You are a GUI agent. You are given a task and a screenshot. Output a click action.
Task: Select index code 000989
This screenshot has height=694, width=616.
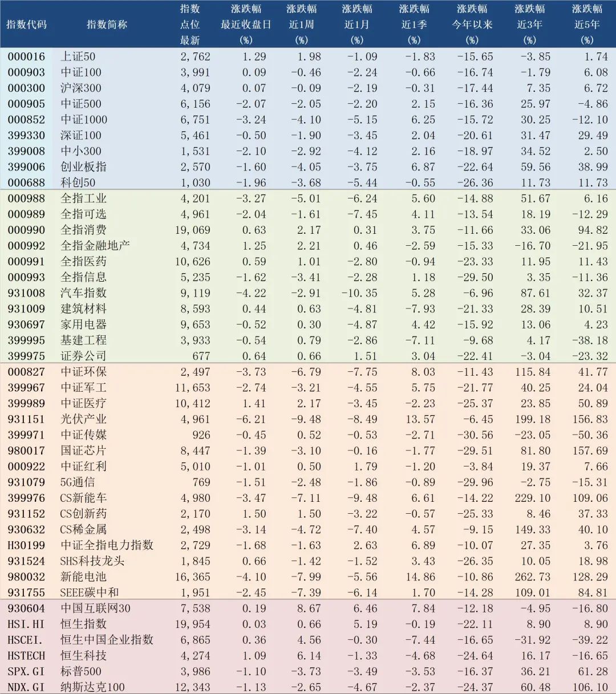click(26, 214)
